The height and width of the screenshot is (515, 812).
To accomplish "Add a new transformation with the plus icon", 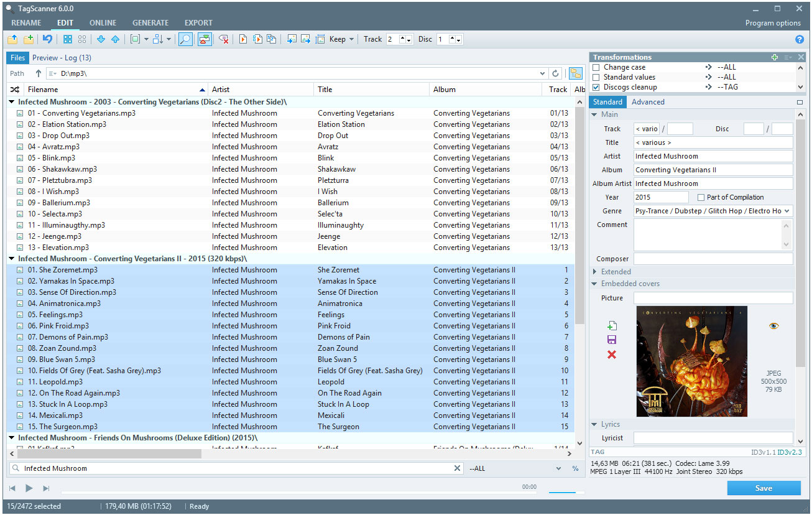I will pos(775,57).
